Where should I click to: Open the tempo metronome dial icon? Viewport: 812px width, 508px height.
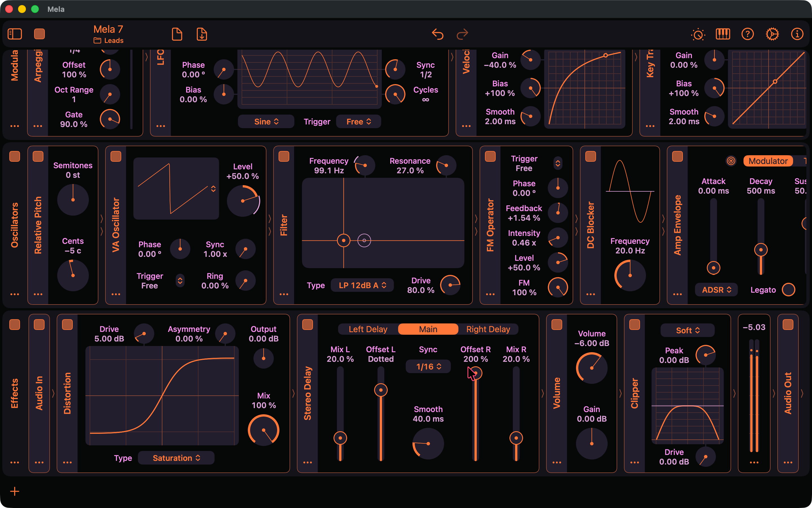coord(698,34)
